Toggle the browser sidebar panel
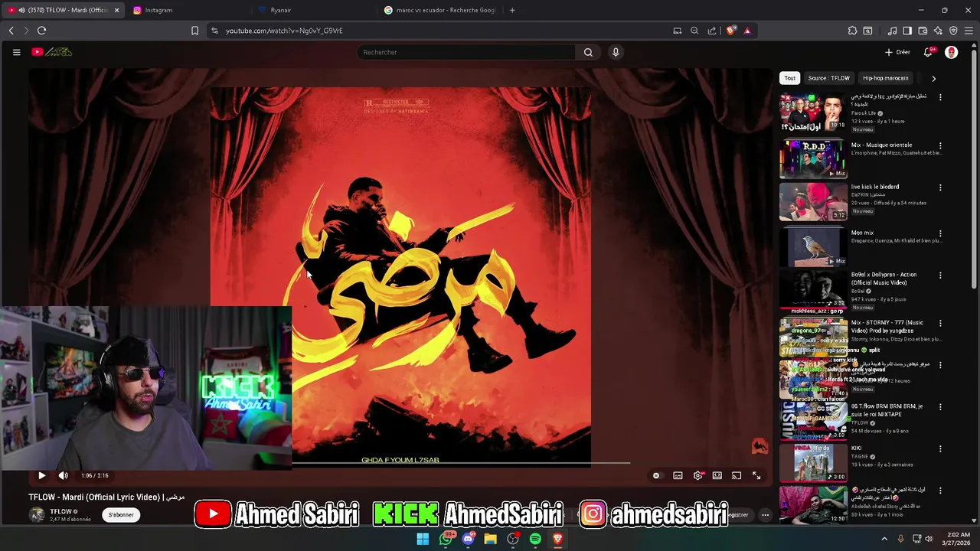 pyautogui.click(x=907, y=31)
